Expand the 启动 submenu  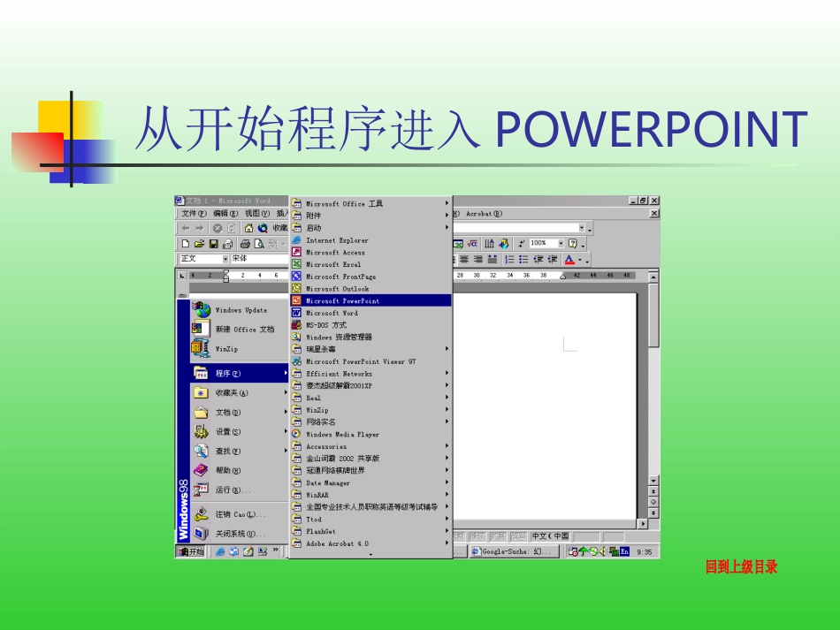coord(370,227)
